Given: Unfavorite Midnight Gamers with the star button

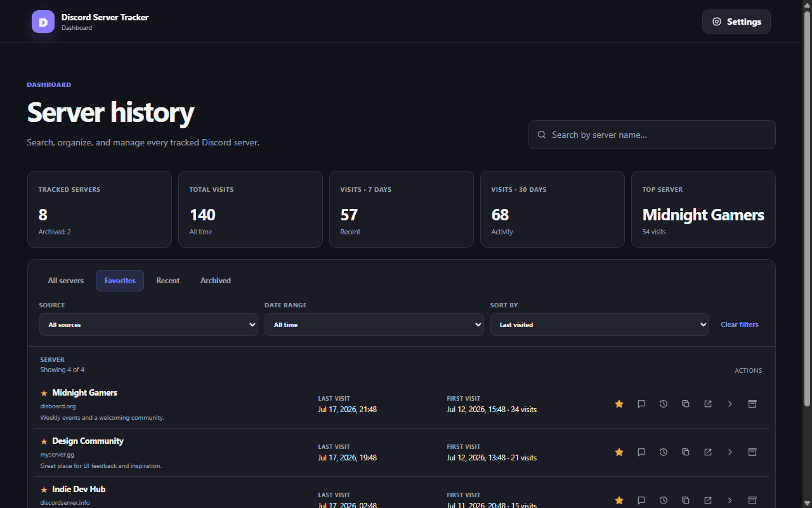Looking at the screenshot, I should [619, 404].
